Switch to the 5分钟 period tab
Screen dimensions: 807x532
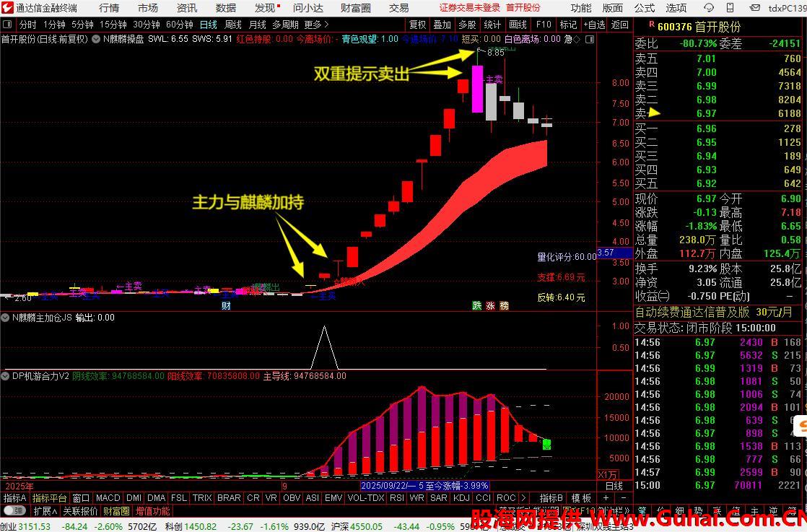point(82,25)
